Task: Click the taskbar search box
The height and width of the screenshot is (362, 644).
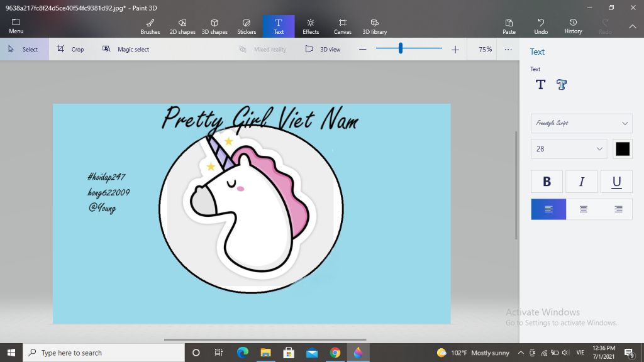Action: pyautogui.click(x=104, y=353)
